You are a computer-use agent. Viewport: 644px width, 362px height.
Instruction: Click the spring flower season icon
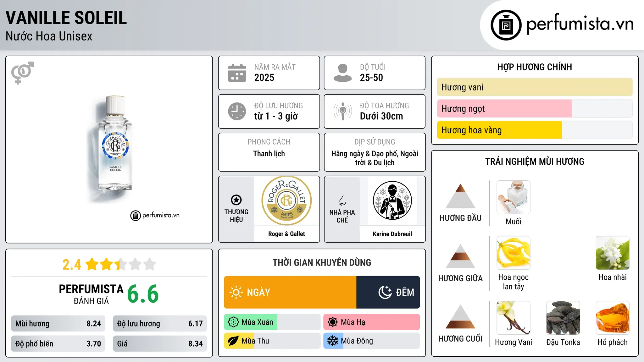[233, 322]
